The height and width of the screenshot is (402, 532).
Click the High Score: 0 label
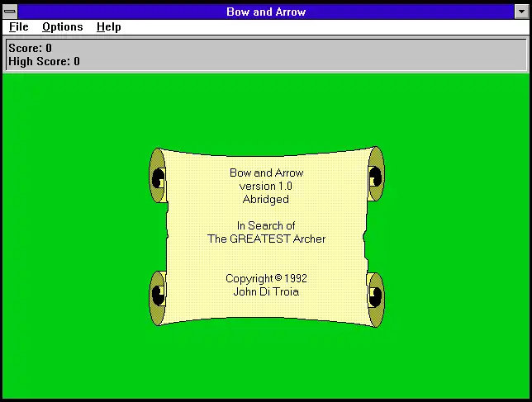point(44,61)
